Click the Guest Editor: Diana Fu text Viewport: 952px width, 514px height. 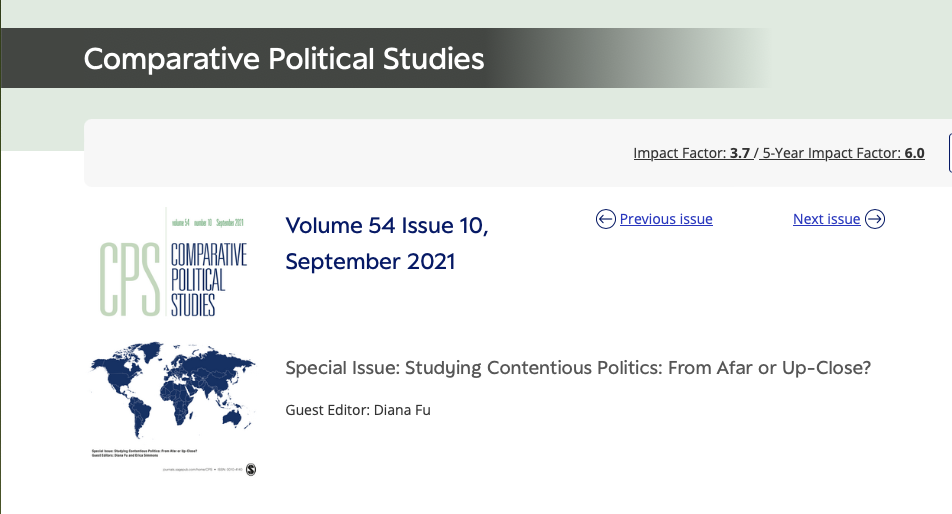coord(358,410)
